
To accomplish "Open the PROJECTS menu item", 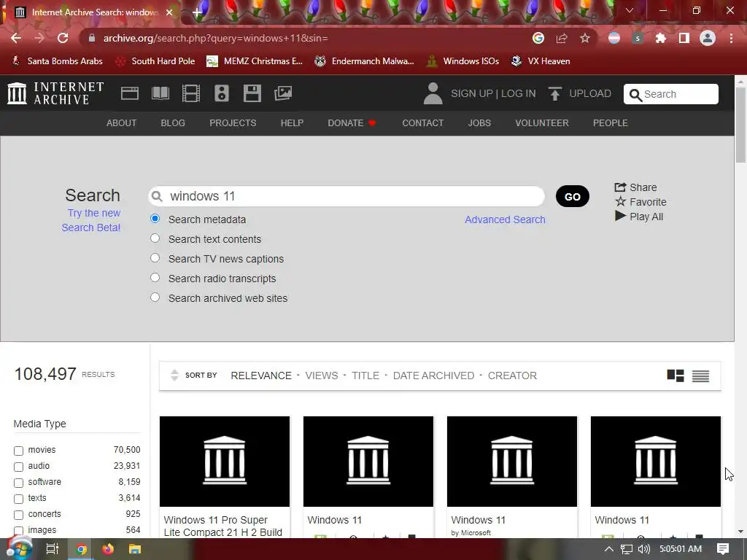I will click(233, 122).
